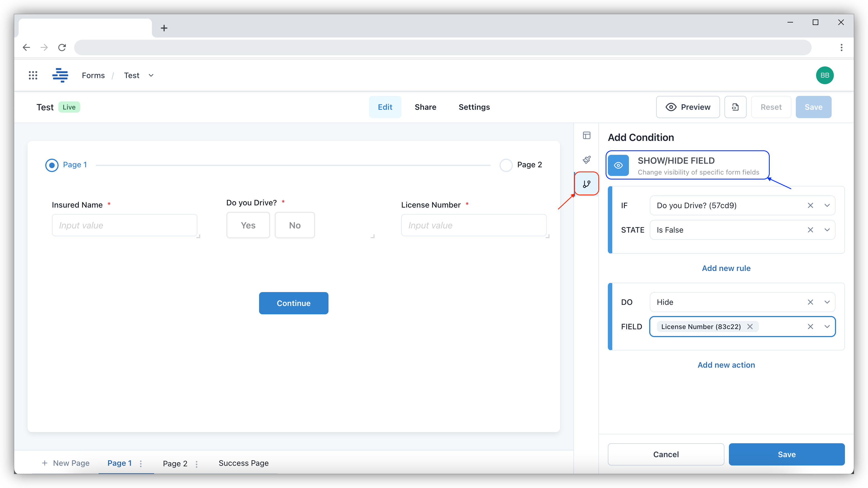868x488 pixels.
Task: Open the layout panel icon
Action: pos(586,135)
